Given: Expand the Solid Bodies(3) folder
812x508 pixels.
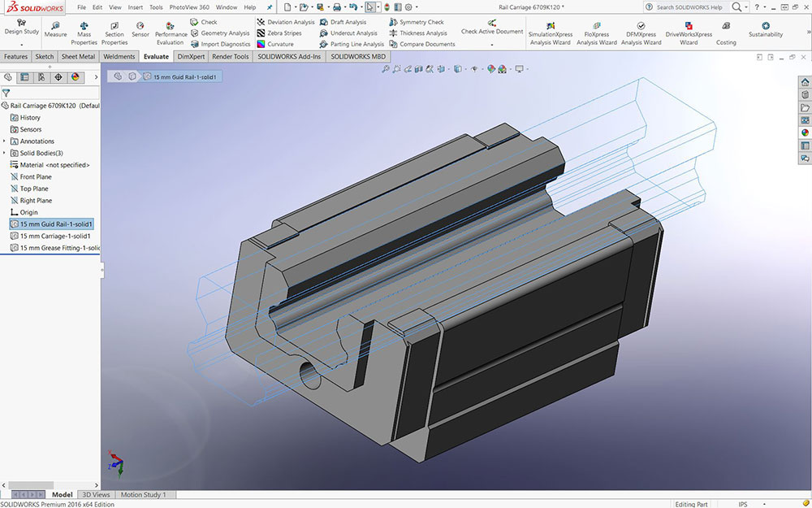Looking at the screenshot, I should tap(5, 153).
